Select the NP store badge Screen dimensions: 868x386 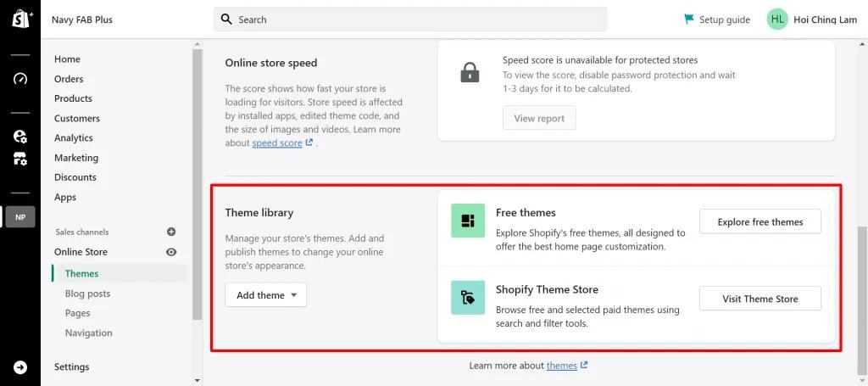point(20,217)
